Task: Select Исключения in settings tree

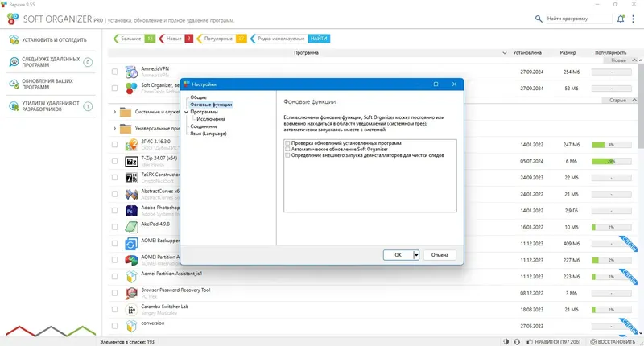Action: pos(211,119)
